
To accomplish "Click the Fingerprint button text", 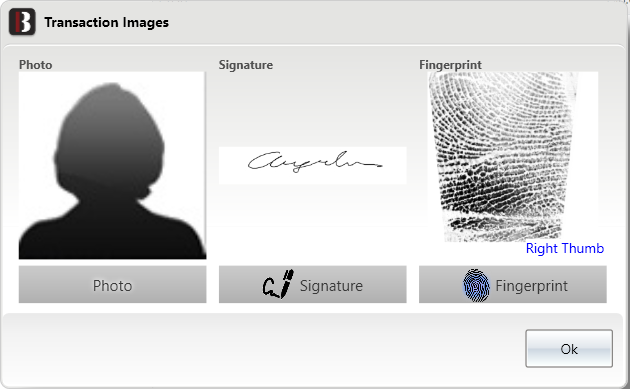I will pyautogui.click(x=532, y=286).
